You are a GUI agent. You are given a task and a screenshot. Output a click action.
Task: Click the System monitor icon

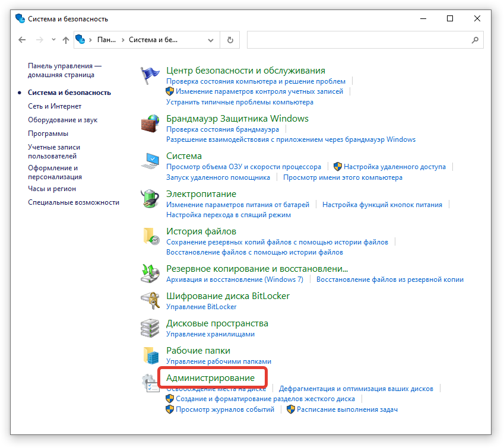tap(149, 161)
